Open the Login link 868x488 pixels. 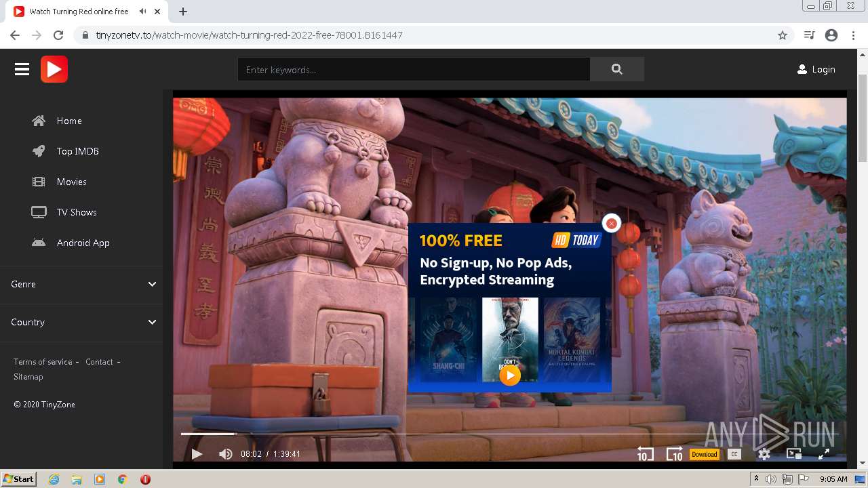point(816,69)
